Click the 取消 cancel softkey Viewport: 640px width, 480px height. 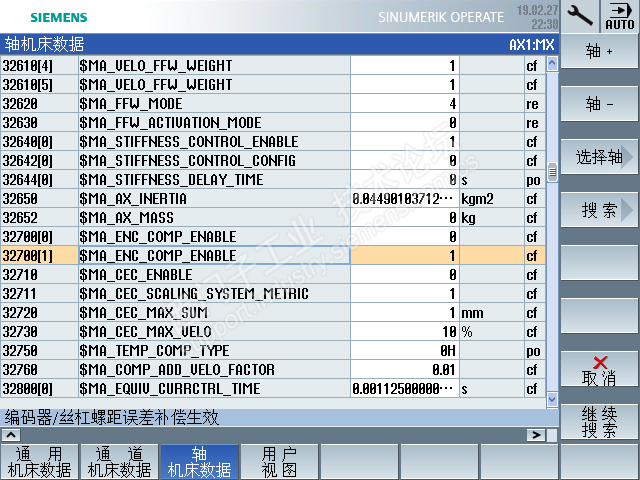coord(599,369)
